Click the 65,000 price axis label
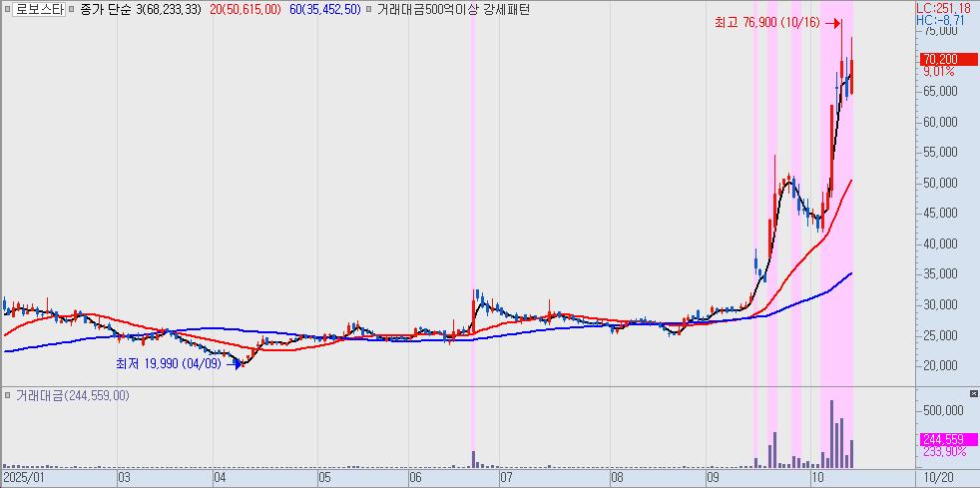The width and height of the screenshot is (980, 488). point(941,91)
